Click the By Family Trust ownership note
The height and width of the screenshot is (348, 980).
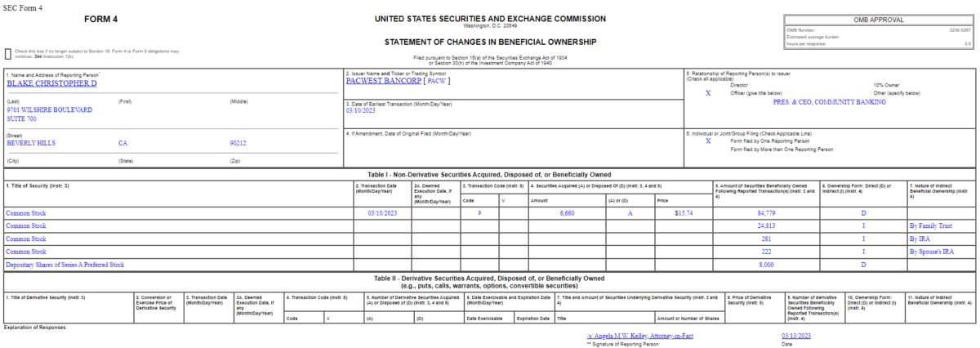[x=932, y=225]
